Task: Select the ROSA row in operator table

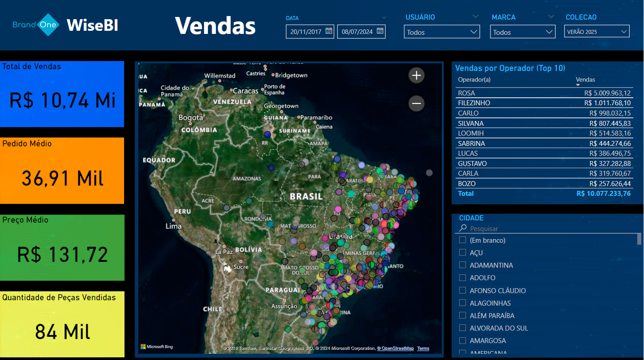Action: pyautogui.click(x=466, y=93)
